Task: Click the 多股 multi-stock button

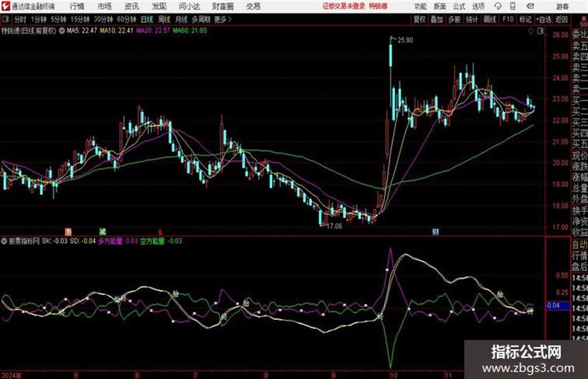Action: click(454, 19)
